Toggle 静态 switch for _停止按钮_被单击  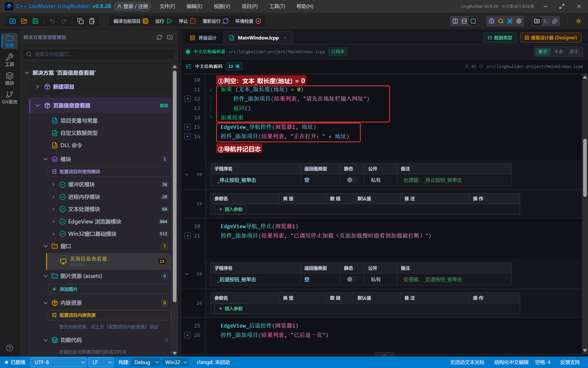click(x=352, y=180)
